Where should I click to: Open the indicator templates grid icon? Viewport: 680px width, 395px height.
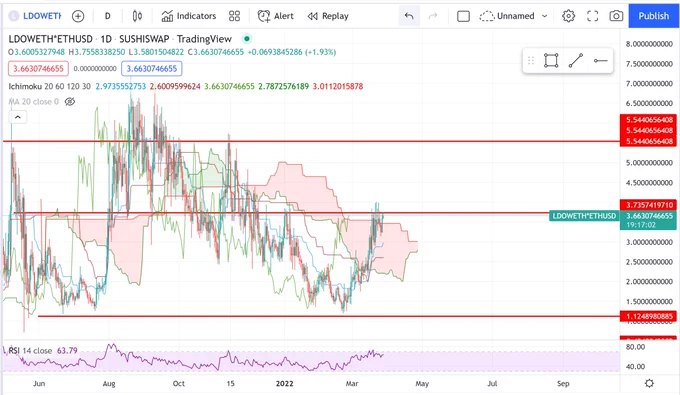[x=234, y=16]
